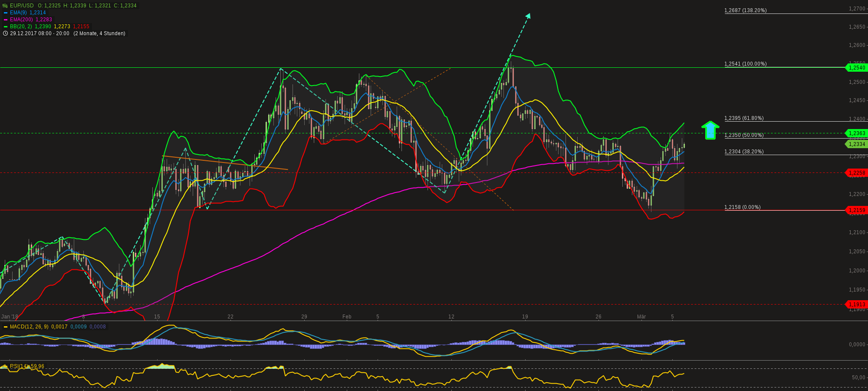868x391 pixels.
Task: Click the date range 29.12.2017 08:00 - 20:00
Action: [x=39, y=33]
